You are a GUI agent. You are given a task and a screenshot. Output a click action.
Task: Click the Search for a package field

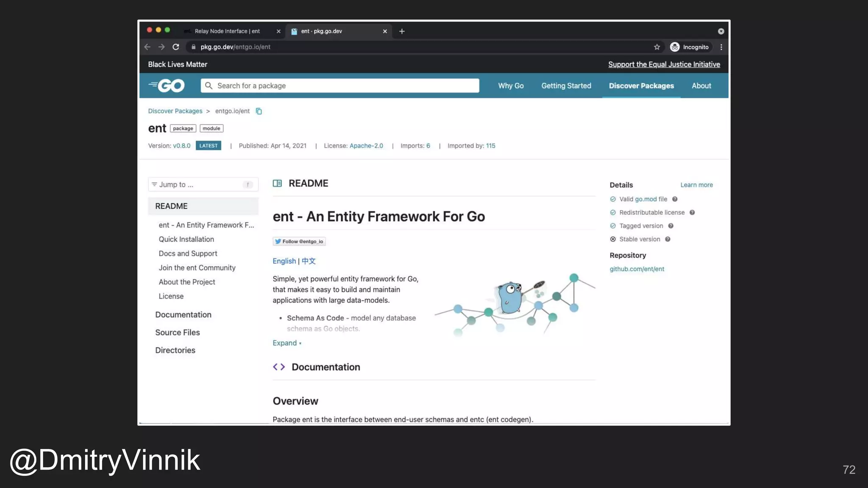[x=340, y=86]
